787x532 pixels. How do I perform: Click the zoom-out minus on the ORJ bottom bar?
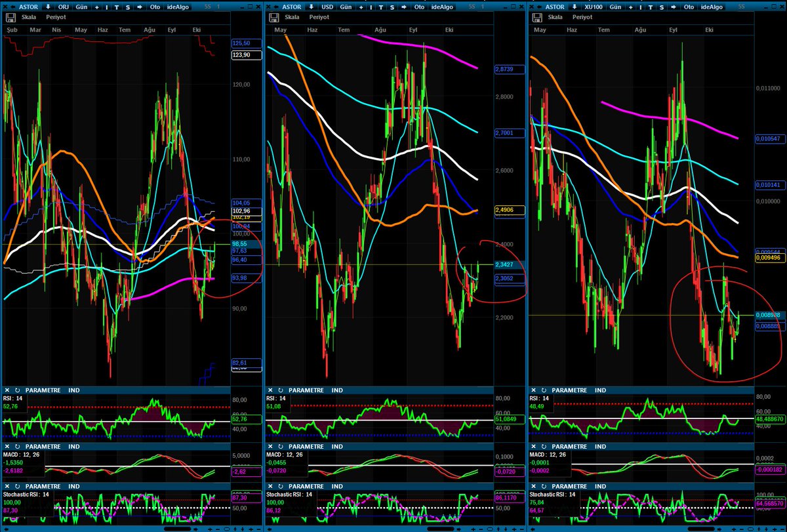(218, 529)
